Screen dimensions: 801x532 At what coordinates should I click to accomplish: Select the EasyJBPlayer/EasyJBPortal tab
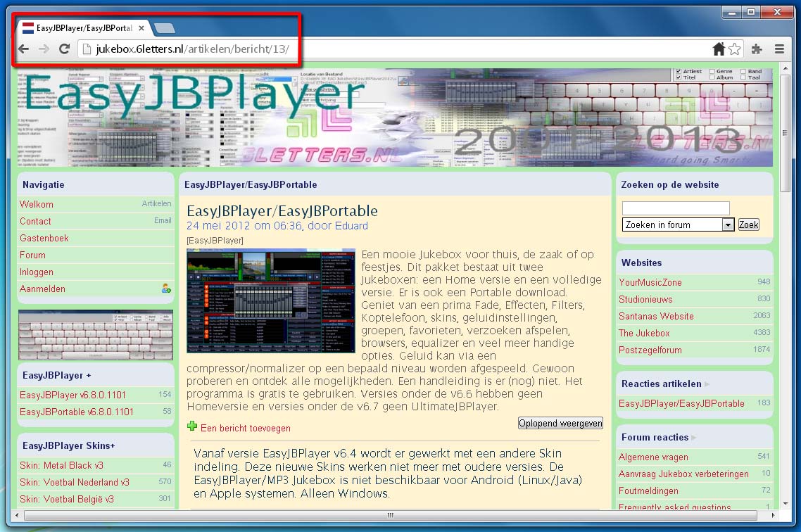84,28
